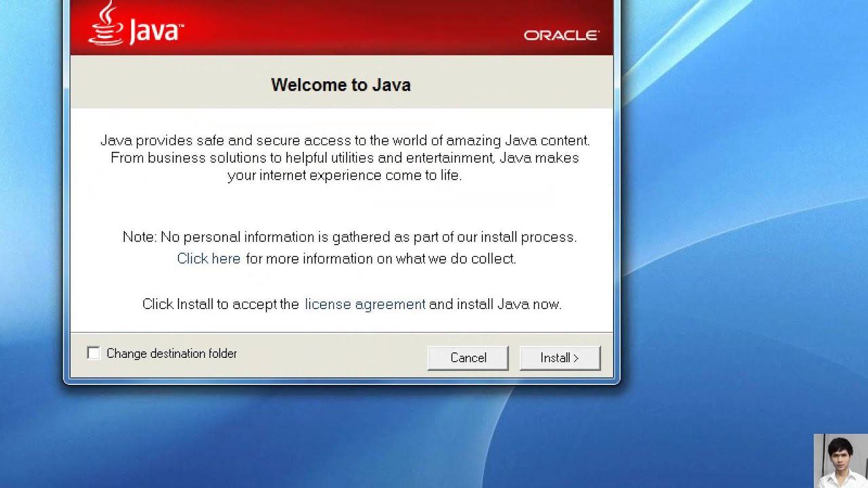Enable Change destination folder checkbox
The width and height of the screenshot is (868, 488).
(x=94, y=353)
